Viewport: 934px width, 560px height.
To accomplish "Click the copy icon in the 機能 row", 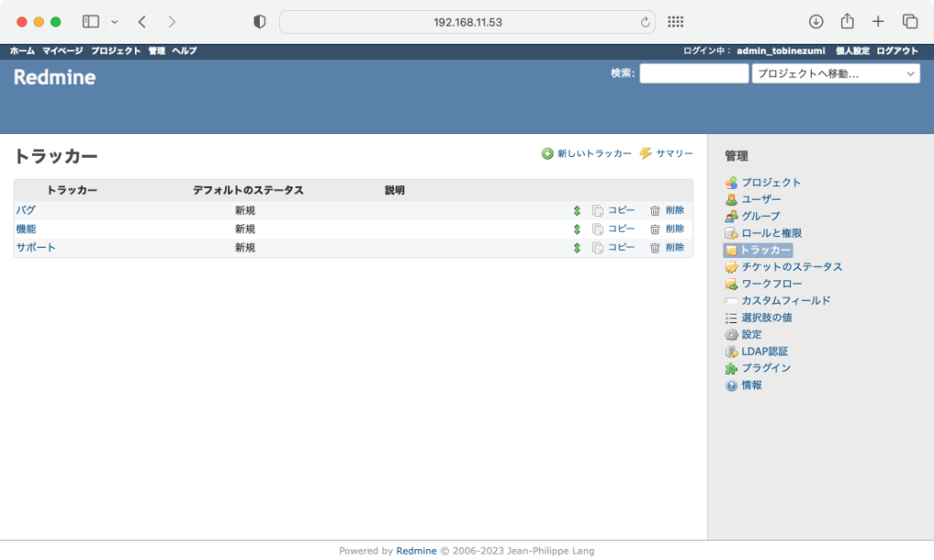I will [x=597, y=229].
